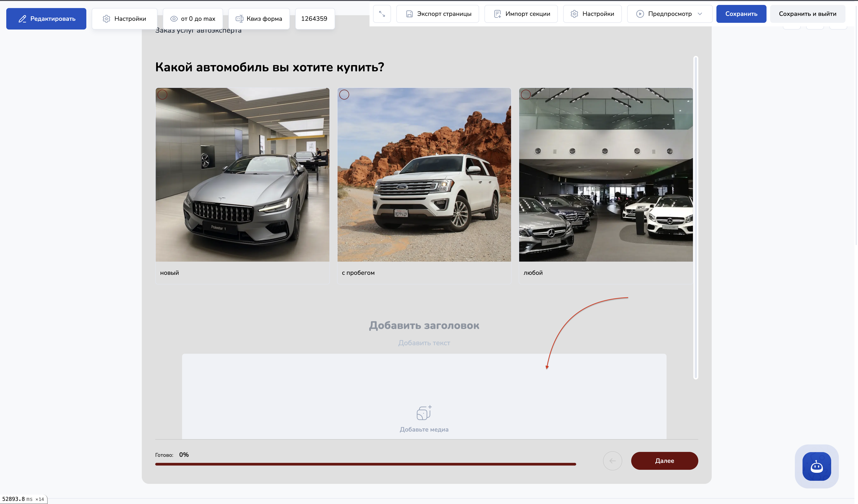858x504 pixels.
Task: Click the Редактировать edit button
Action: (46, 19)
